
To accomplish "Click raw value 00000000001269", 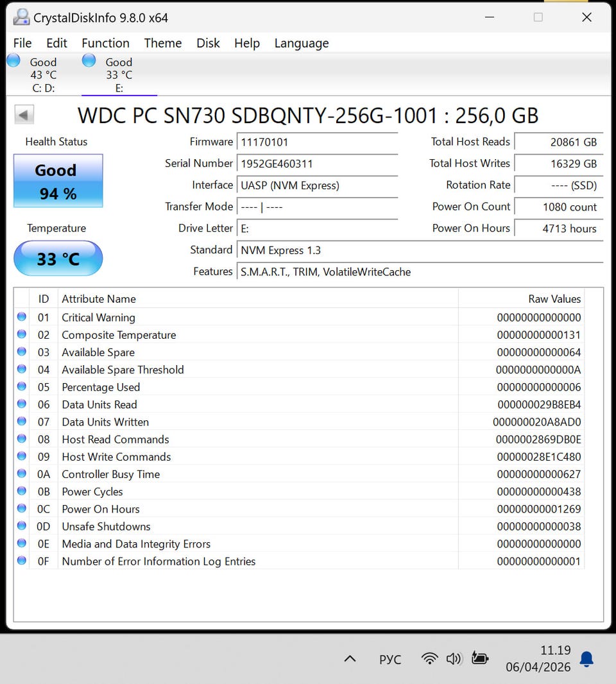I will 539,509.
